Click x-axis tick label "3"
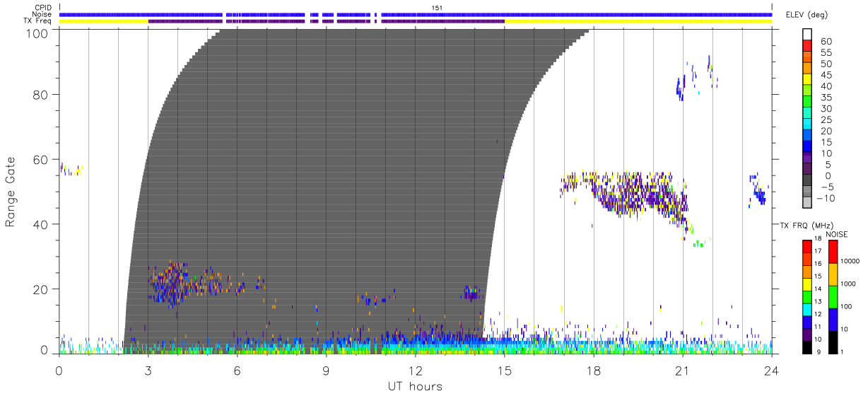The height and width of the screenshot is (401, 868). point(148,370)
